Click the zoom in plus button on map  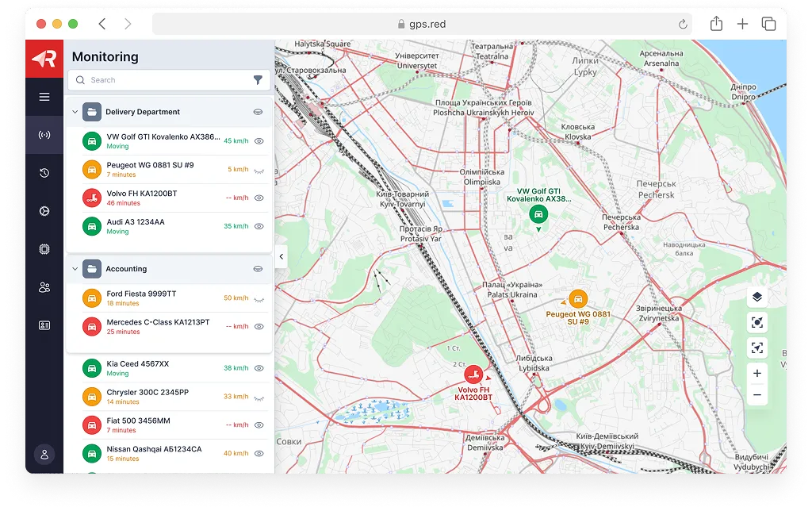(x=756, y=373)
